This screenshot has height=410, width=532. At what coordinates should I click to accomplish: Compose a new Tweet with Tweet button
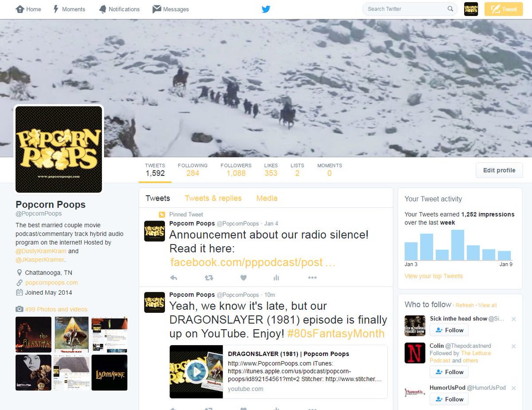click(504, 9)
